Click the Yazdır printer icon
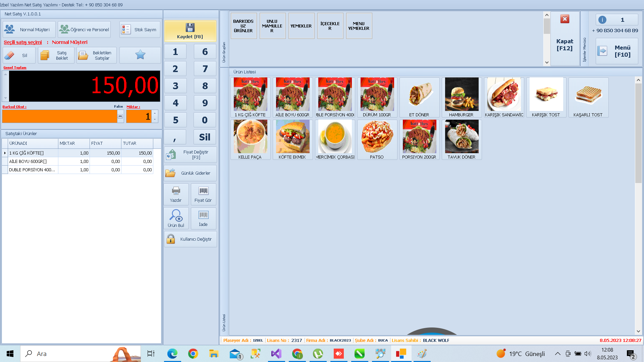The height and width of the screenshot is (362, 644). 176,191
